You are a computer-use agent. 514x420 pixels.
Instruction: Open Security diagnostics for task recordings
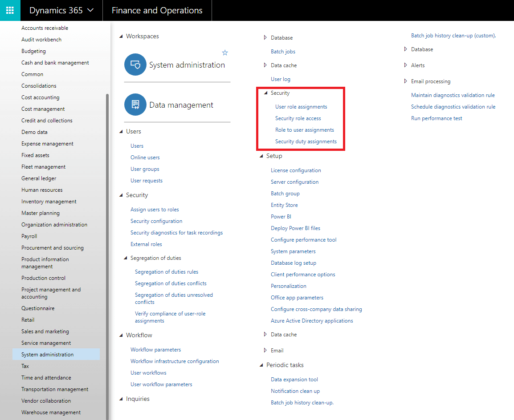coord(177,233)
